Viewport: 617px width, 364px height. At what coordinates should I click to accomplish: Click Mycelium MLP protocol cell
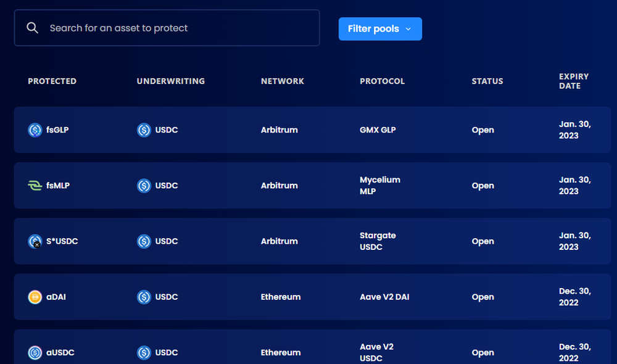tap(380, 185)
